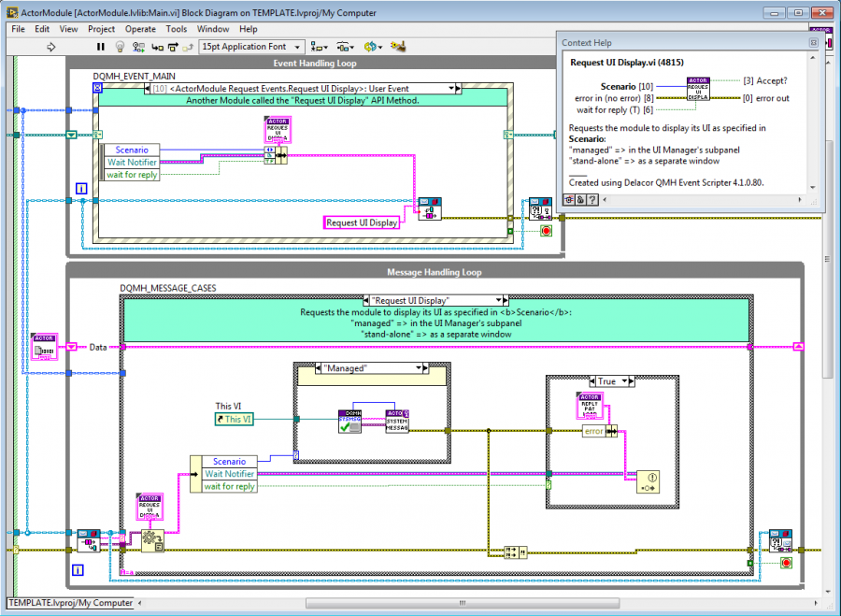Image resolution: width=841 pixels, height=616 pixels.
Task: Open the Tools menu
Action: [x=176, y=29]
